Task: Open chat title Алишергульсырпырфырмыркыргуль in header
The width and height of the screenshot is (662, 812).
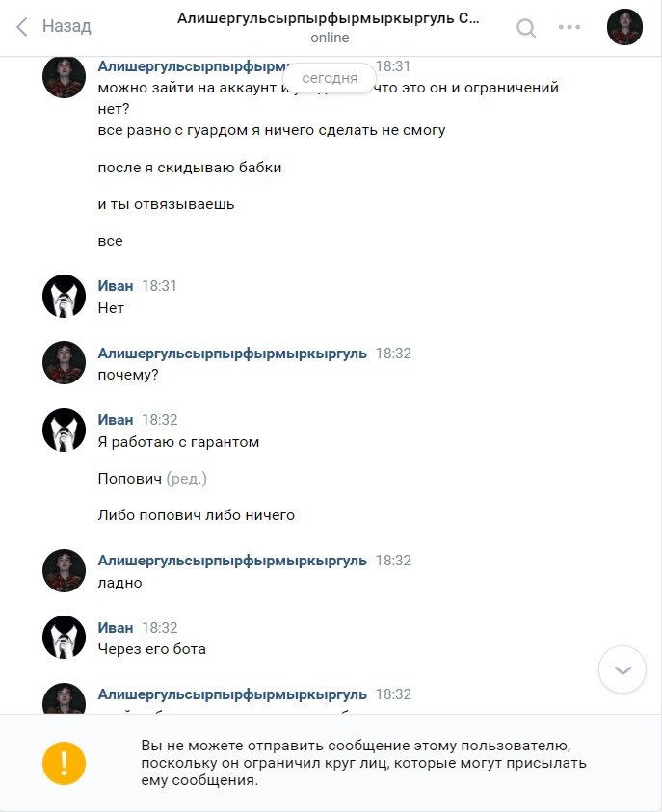Action: point(329,18)
